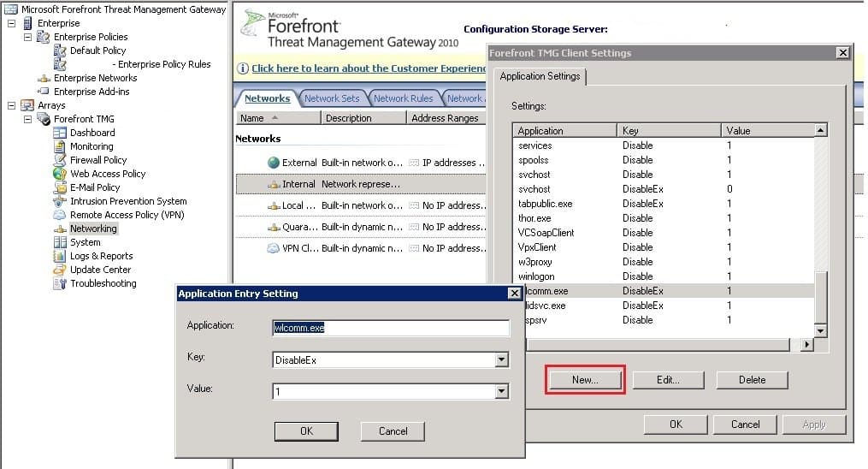Click Cancel in Application Entry Setting dialog
The image size is (868, 469).
click(393, 431)
